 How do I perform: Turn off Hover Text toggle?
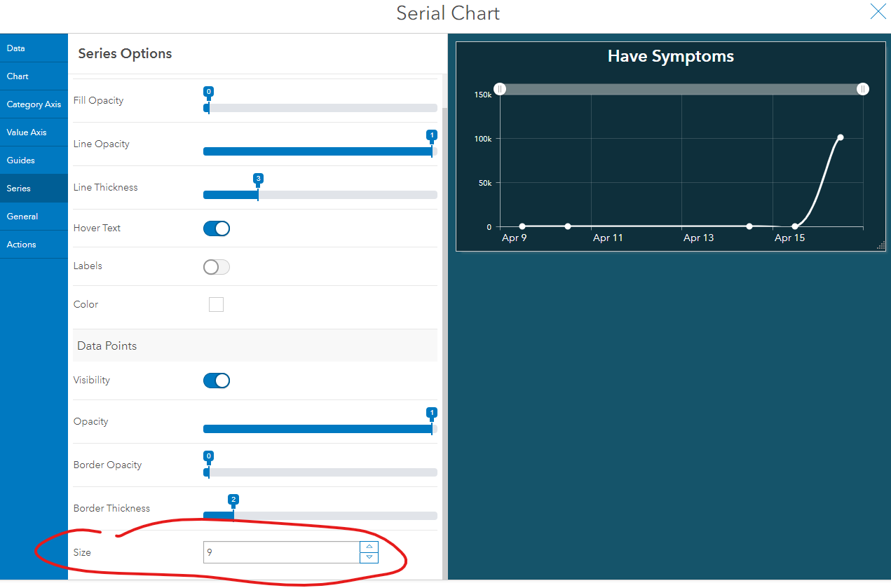[x=217, y=228]
